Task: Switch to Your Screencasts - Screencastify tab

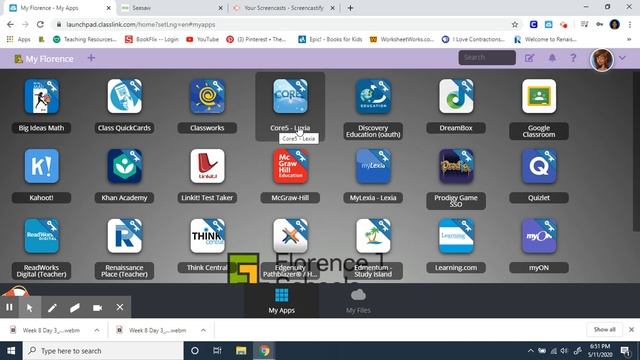Action: (x=284, y=8)
